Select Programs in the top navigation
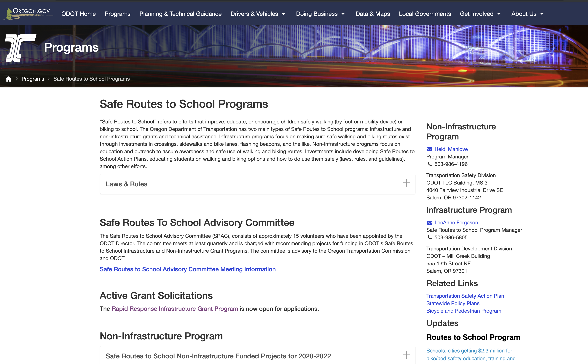The image size is (588, 364). coord(117,14)
